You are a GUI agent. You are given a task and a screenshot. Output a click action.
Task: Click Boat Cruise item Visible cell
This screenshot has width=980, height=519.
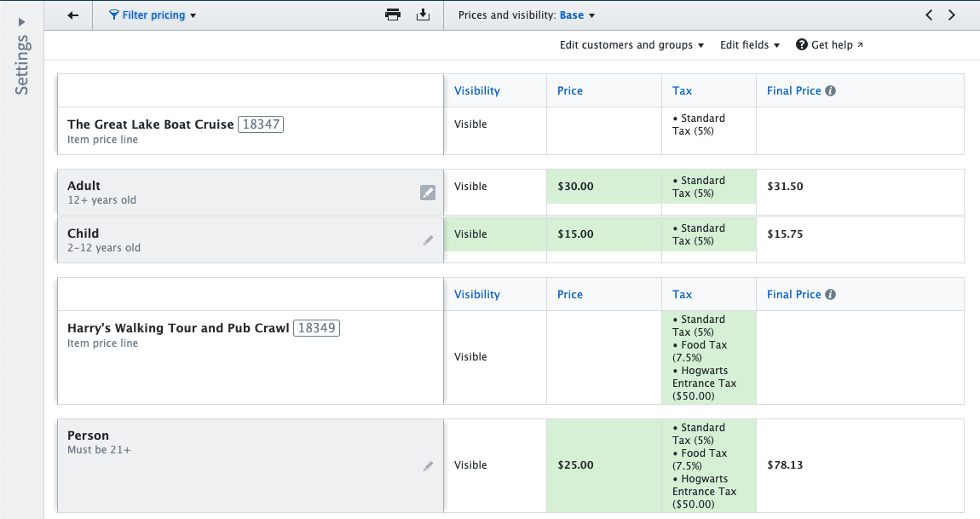[495, 130]
